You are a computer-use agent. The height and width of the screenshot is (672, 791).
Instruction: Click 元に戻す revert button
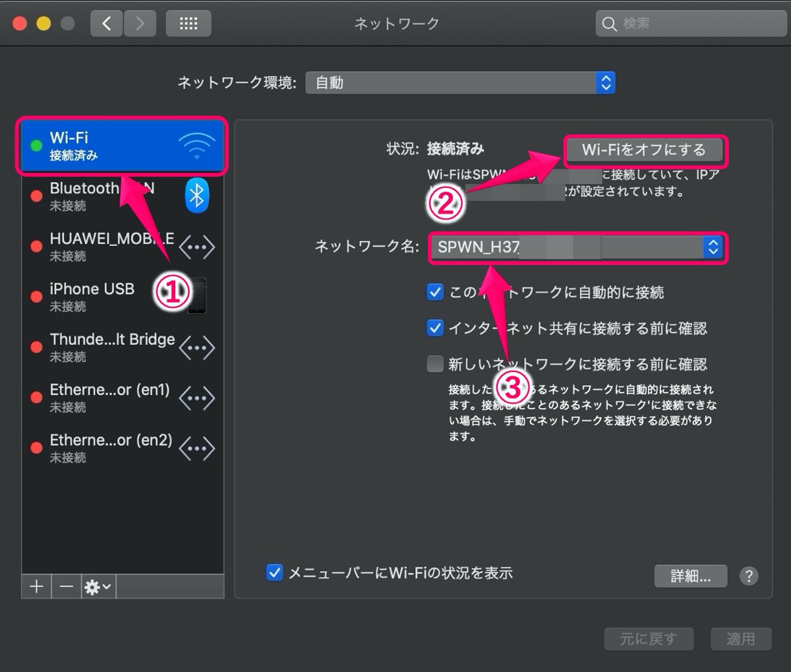click(x=649, y=638)
